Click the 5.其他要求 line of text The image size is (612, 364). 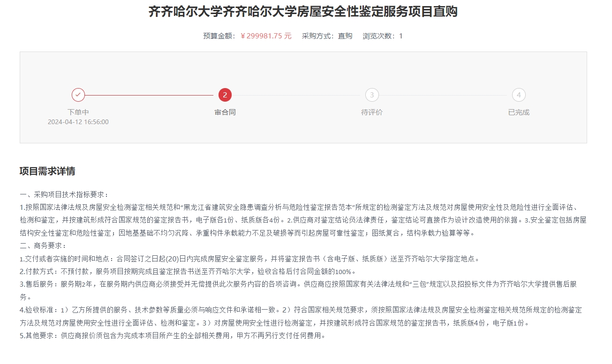tap(172, 335)
